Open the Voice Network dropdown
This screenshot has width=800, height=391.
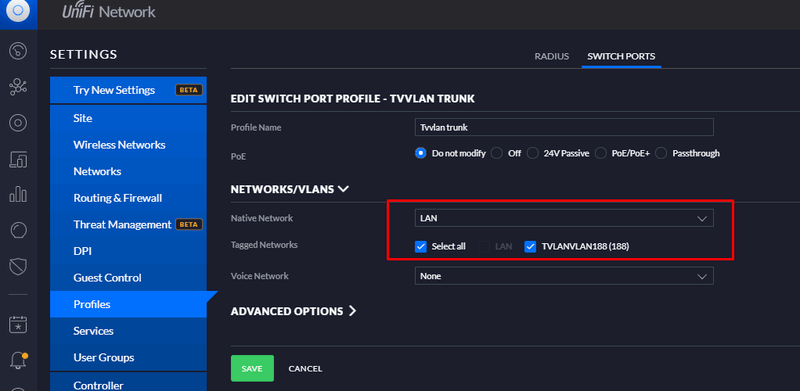click(x=564, y=276)
